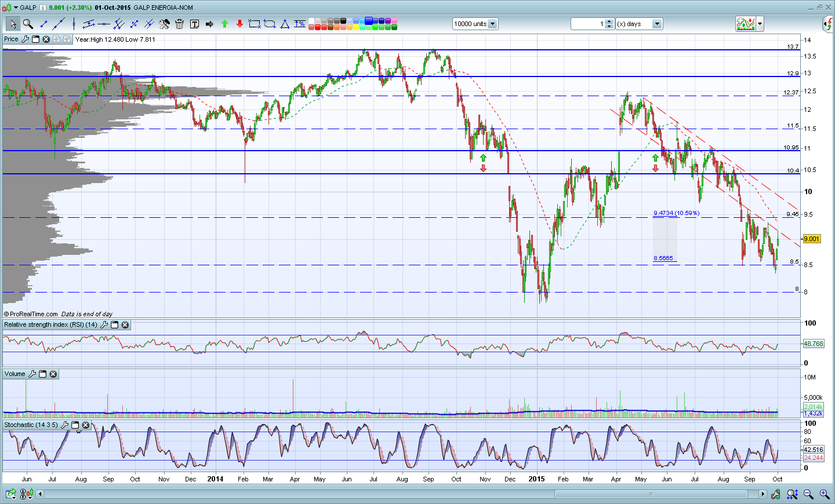The height and width of the screenshot is (504, 835).
Task: Click the ProRealTime.com copyright text
Action: [31, 314]
